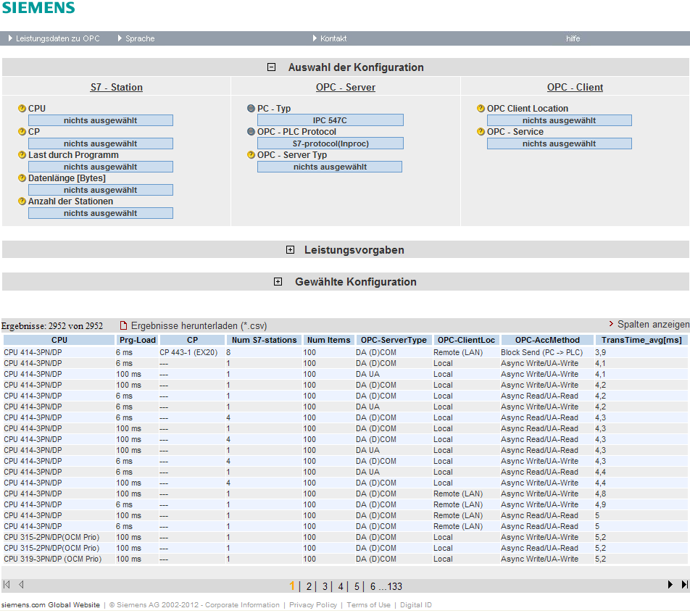Screen dimensions: 690x616
Task: Sort by TransTime_avg[ms] column header
Action: click(x=641, y=340)
